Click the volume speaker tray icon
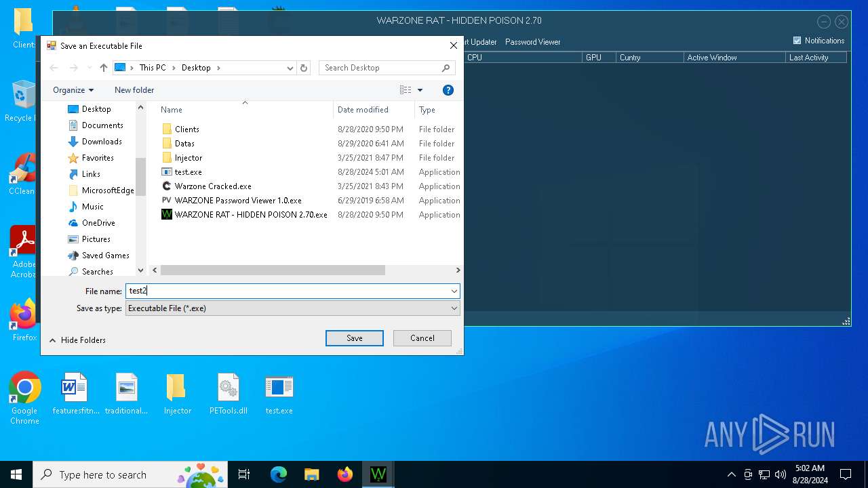 click(x=780, y=474)
